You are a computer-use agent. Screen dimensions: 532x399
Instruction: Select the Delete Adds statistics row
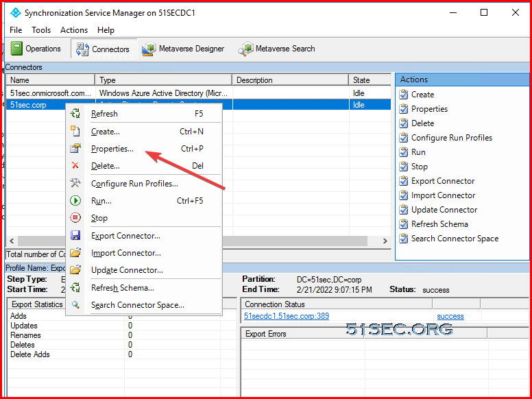[121, 354]
